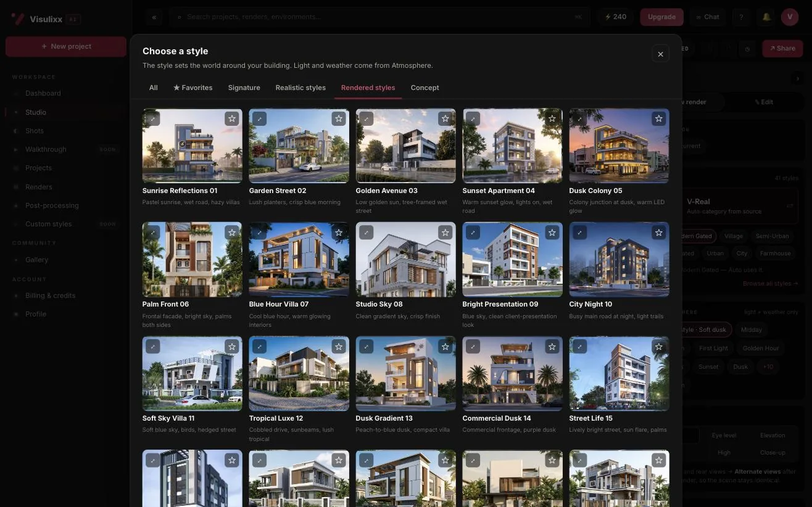Screen dimensions: 812x507
Task: Expand preview of Garden Street 02
Action: click(x=259, y=118)
